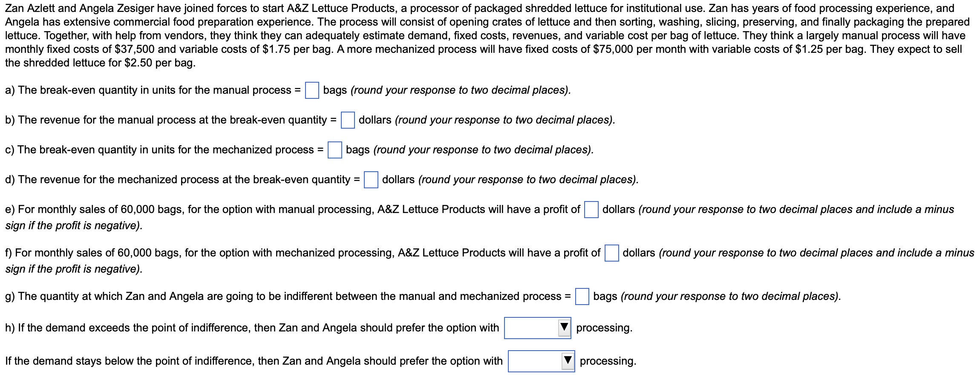Click the mechanized break-even revenue input box
Screen dimensions: 980x380
coord(371,180)
